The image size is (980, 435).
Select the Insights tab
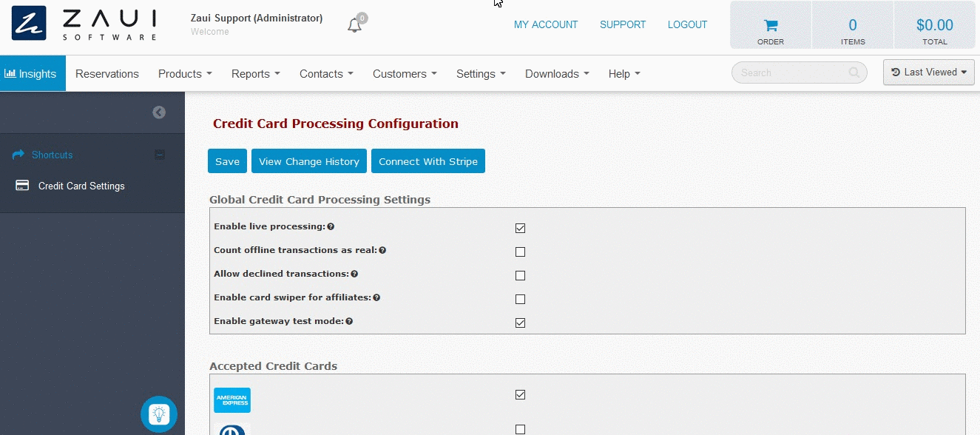coord(31,74)
